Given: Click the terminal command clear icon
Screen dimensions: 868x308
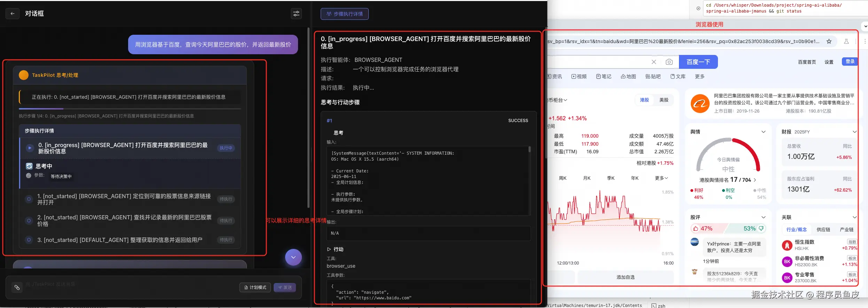Looking at the screenshot, I should pyautogui.click(x=698, y=8).
